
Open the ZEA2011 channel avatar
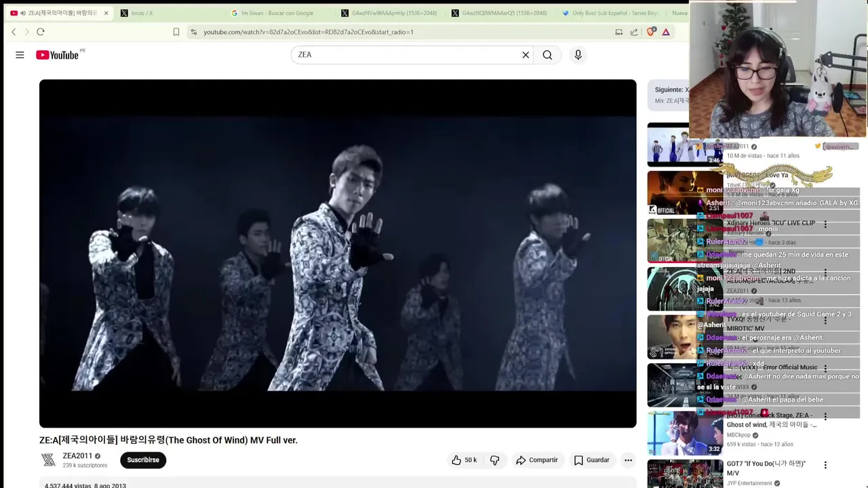(48, 460)
